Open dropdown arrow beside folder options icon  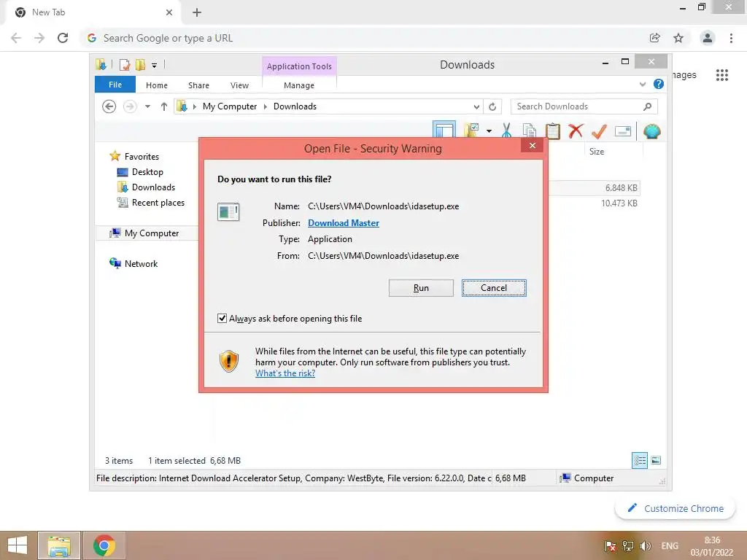pos(489,131)
